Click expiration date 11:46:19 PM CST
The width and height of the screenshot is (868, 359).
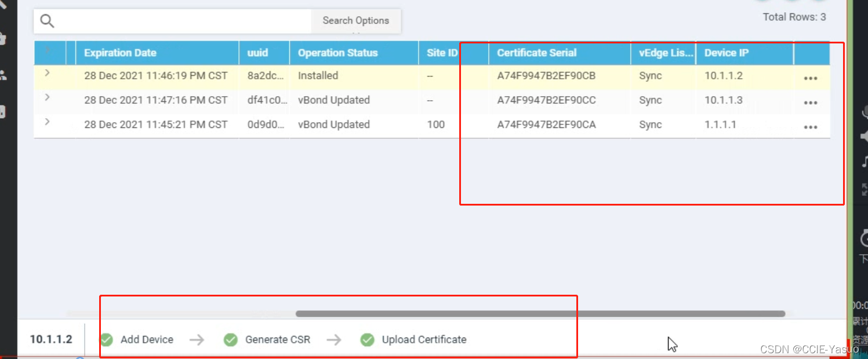tap(156, 76)
